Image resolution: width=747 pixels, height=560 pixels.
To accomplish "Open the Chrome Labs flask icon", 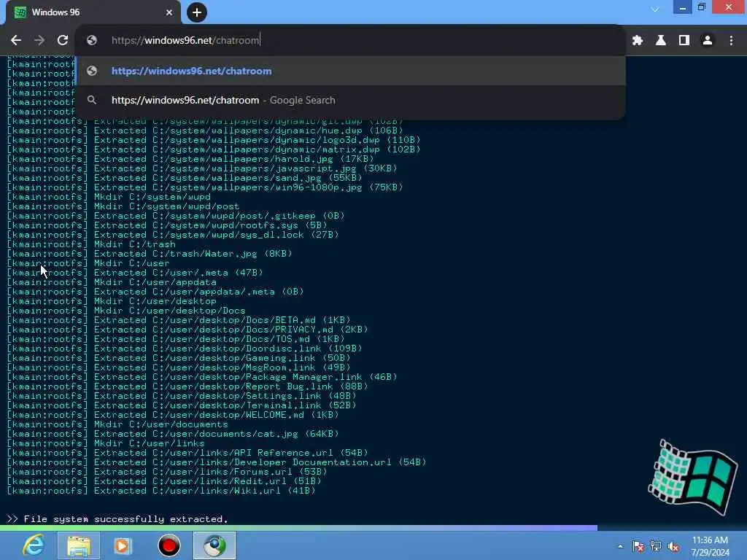I will click(x=661, y=41).
